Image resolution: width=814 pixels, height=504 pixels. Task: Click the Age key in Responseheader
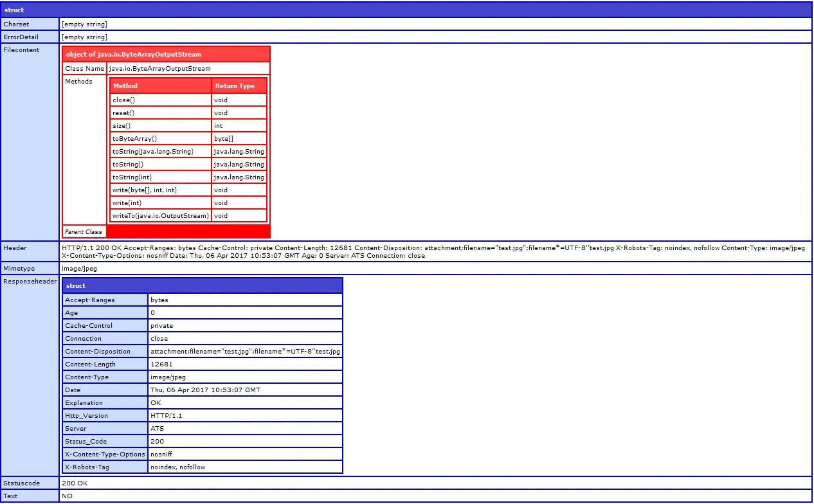(x=105, y=313)
